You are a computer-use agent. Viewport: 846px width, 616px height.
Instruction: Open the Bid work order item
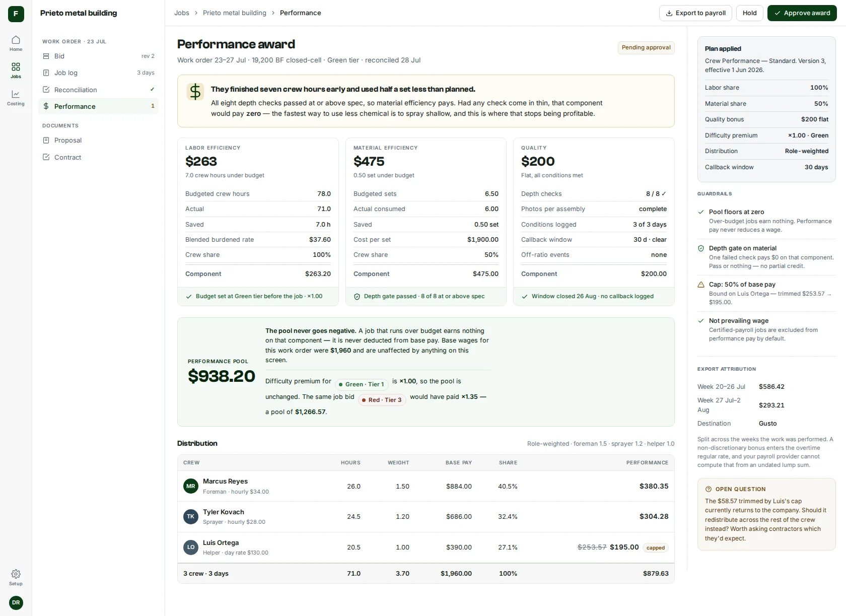(x=99, y=56)
